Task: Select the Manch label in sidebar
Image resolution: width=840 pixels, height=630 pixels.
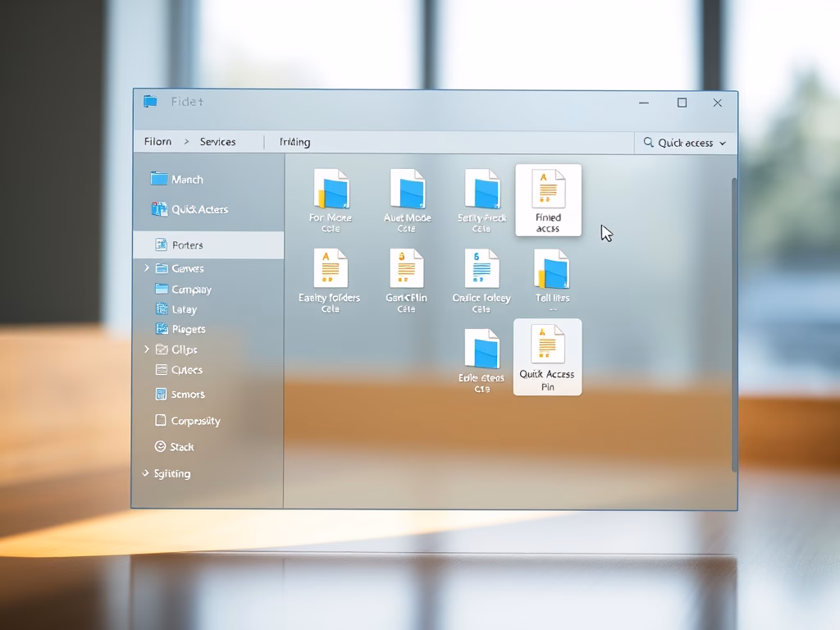Action: (187, 180)
